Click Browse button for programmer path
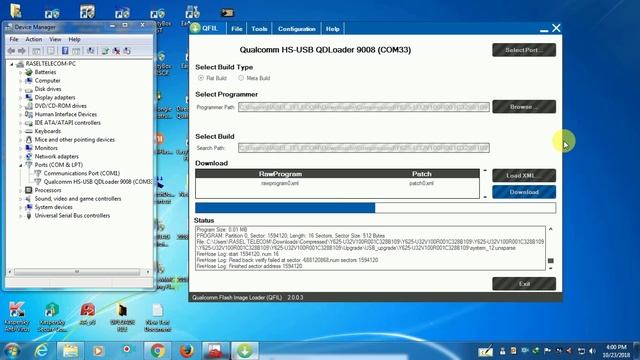Screen dimensions: 640x360 pos(524,107)
